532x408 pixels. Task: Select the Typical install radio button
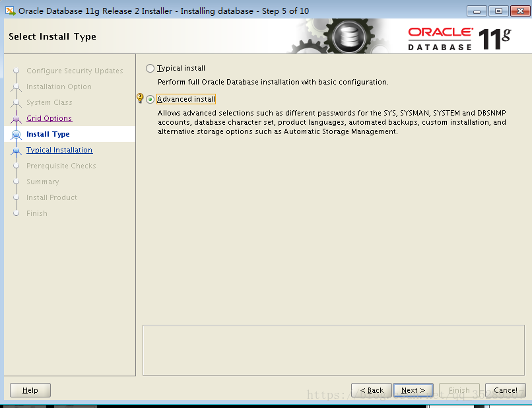[x=150, y=68]
